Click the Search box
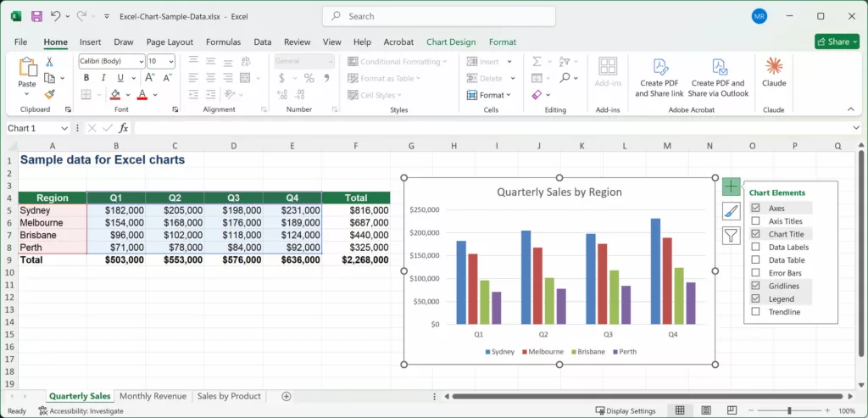 pos(439,17)
